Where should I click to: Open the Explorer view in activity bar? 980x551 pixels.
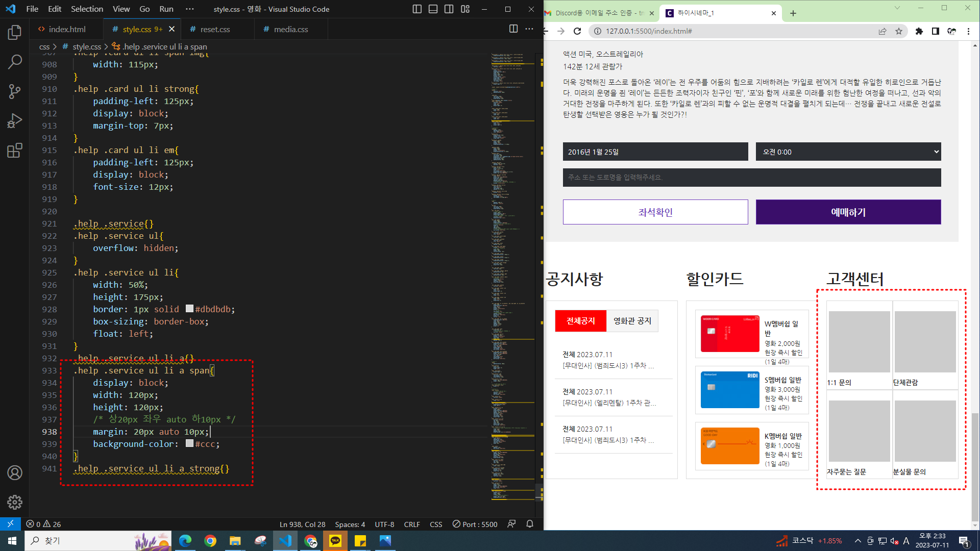15,33
